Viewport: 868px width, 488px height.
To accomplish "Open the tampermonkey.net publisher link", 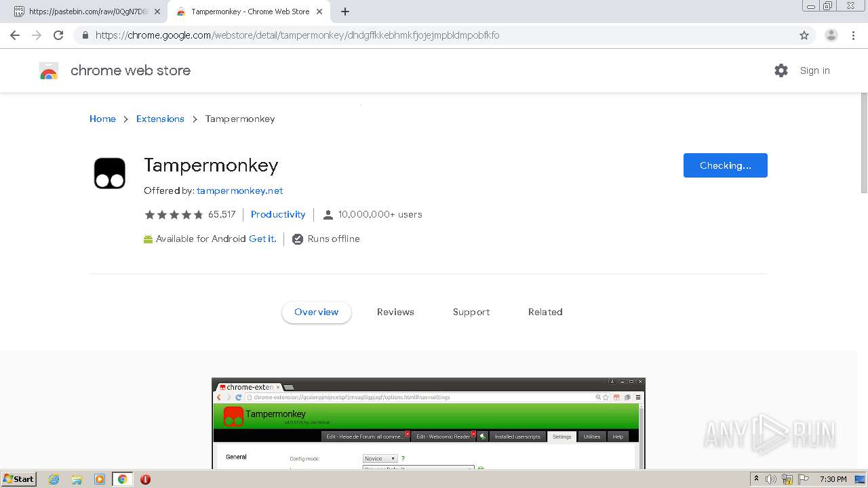I will point(239,190).
